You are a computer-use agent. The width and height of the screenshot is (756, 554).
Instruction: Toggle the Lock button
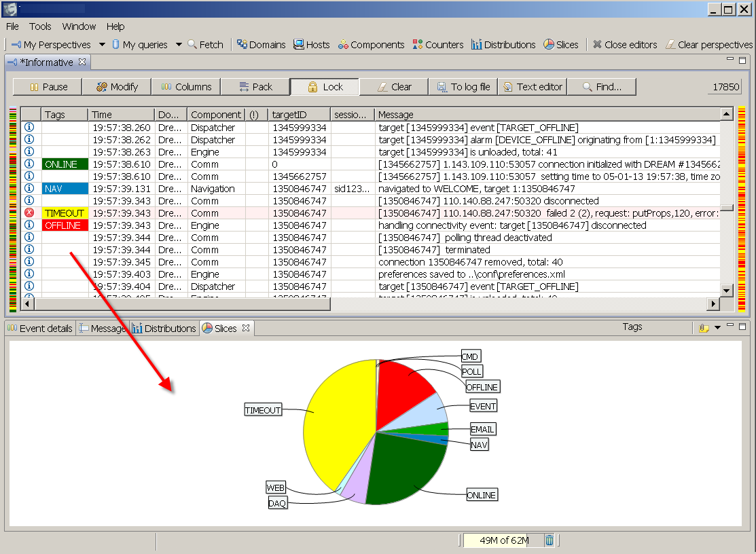point(325,87)
